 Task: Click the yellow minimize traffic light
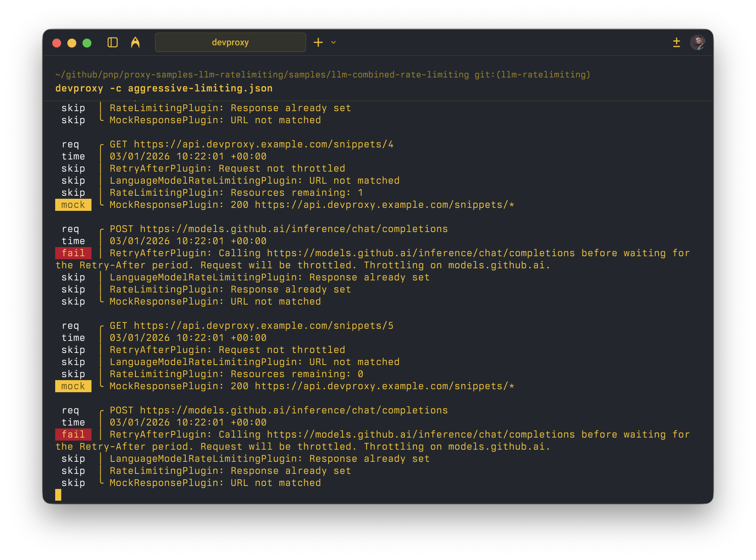[72, 43]
